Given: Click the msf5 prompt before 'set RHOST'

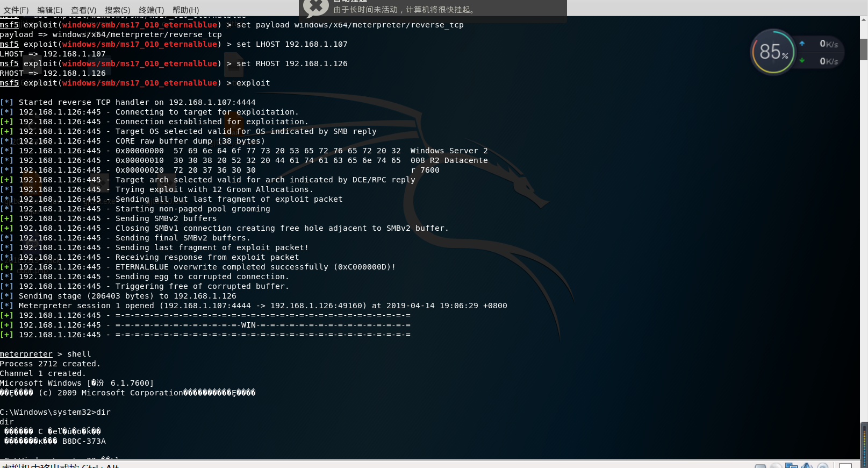Looking at the screenshot, I should point(9,63).
